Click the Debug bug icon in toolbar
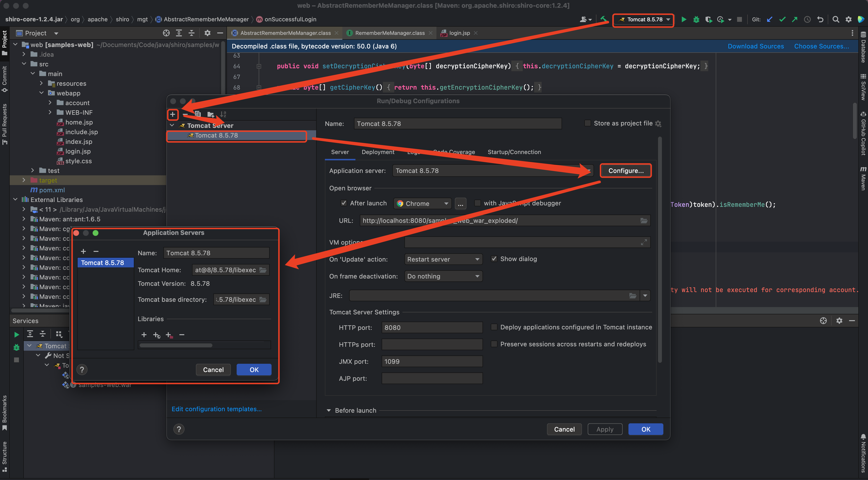This screenshot has width=868, height=480. [696, 20]
